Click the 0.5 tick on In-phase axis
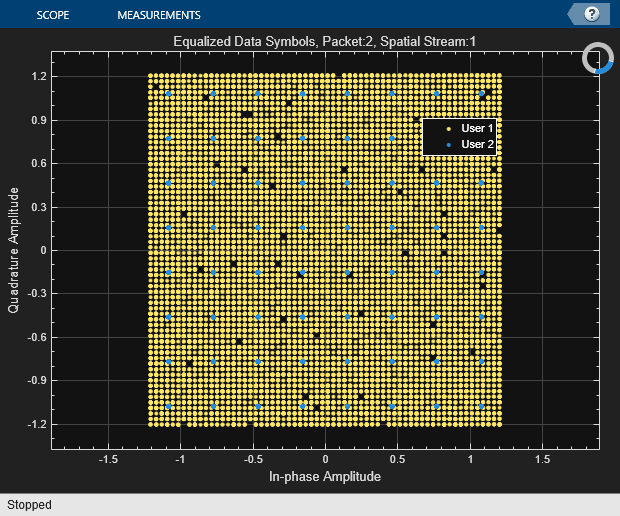The width and height of the screenshot is (620, 516). 398,459
